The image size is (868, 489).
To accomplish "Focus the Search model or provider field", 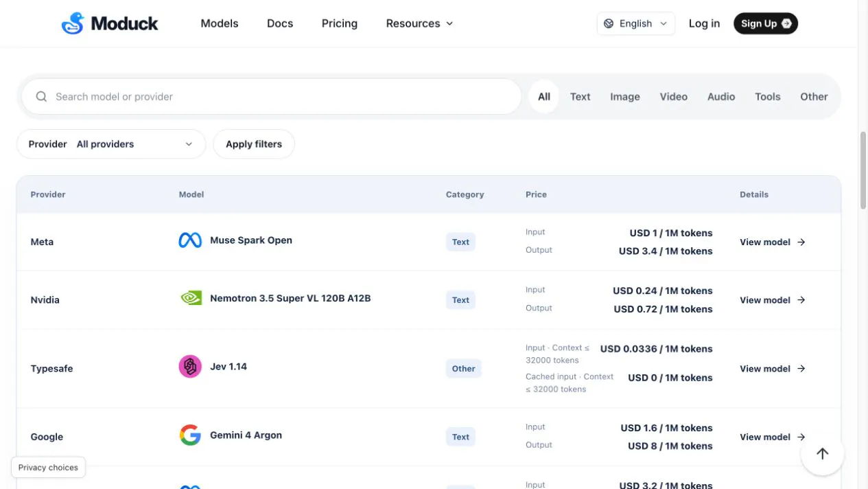I will click(272, 97).
